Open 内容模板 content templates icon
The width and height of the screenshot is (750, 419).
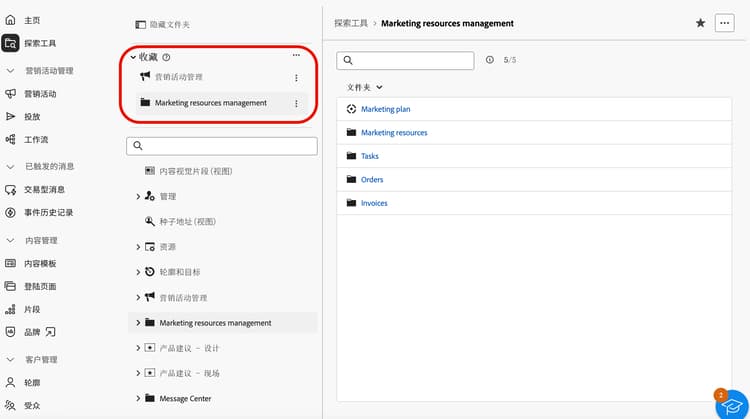(x=11, y=263)
